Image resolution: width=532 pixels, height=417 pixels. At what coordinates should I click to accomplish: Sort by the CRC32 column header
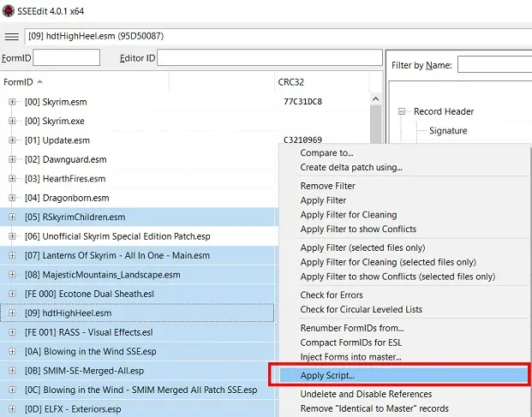tap(321, 82)
